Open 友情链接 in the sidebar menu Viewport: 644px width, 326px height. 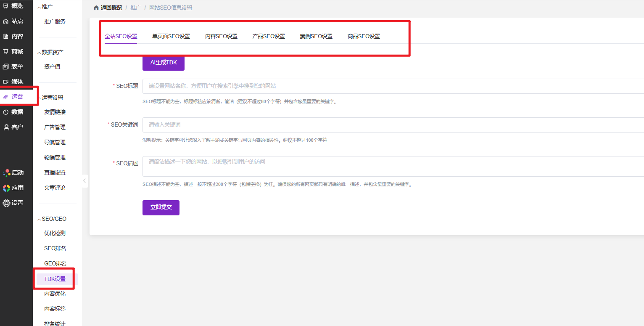55,112
